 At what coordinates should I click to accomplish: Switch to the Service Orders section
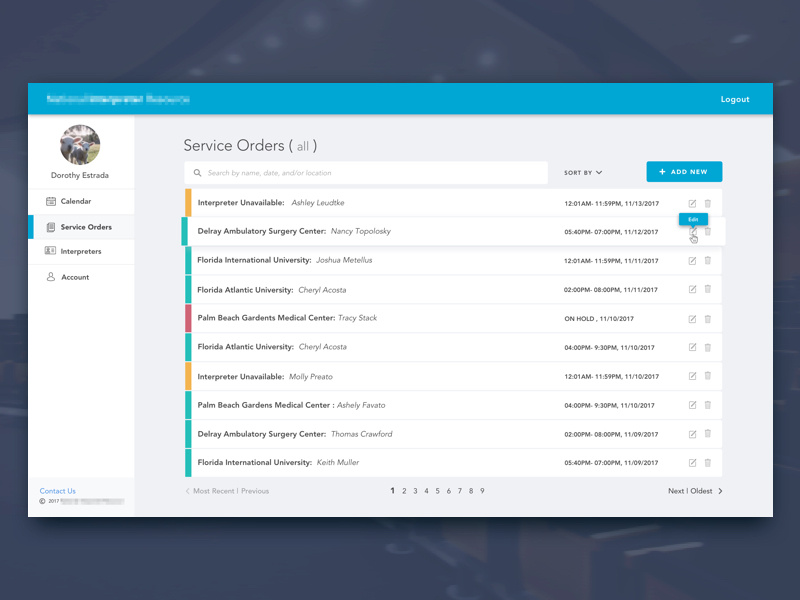pyautogui.click(x=84, y=226)
